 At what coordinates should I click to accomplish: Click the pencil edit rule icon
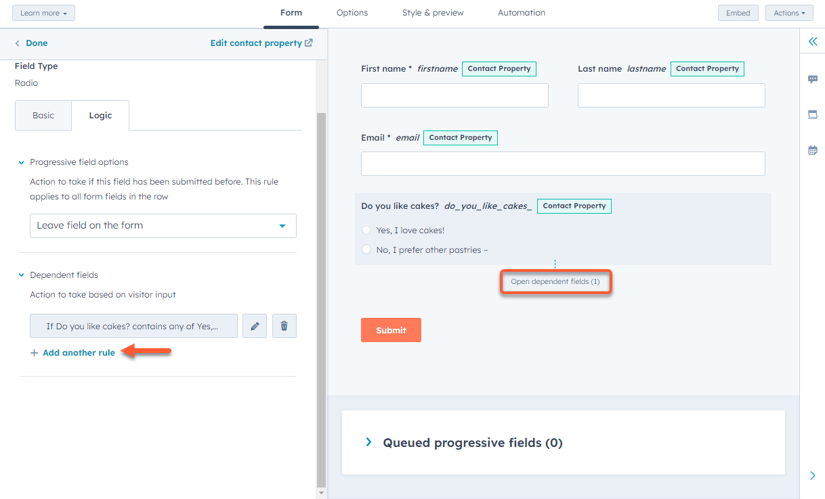tap(255, 326)
